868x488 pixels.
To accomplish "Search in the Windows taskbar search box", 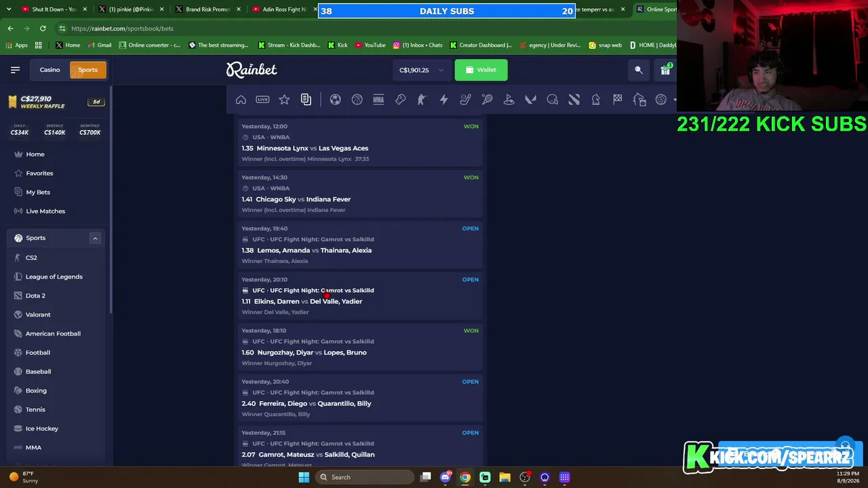I will pyautogui.click(x=366, y=477).
